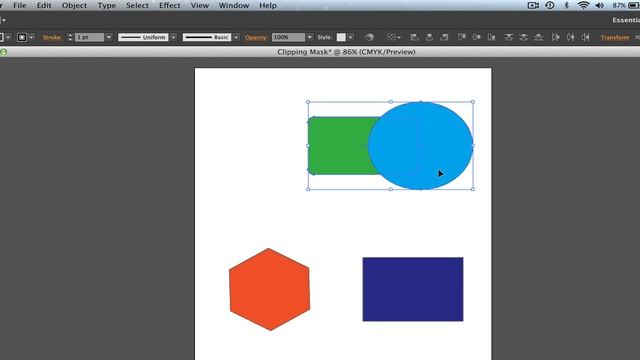Select the orange hexagon shape

point(269,289)
